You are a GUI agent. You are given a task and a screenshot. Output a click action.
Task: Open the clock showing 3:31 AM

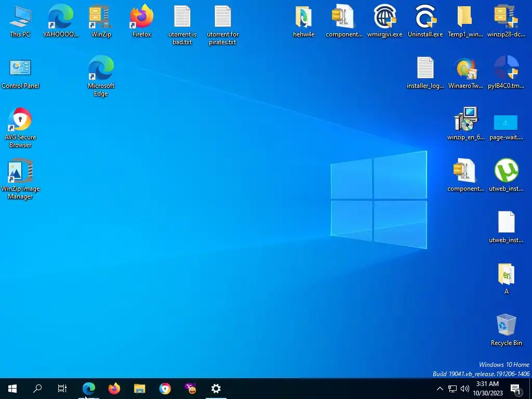pyautogui.click(x=488, y=389)
